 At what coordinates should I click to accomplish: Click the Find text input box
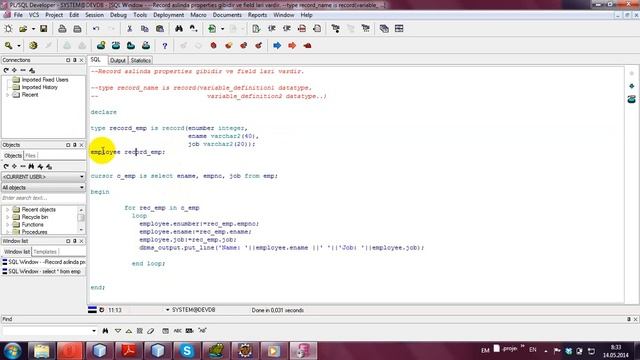pyautogui.click(x=47, y=331)
